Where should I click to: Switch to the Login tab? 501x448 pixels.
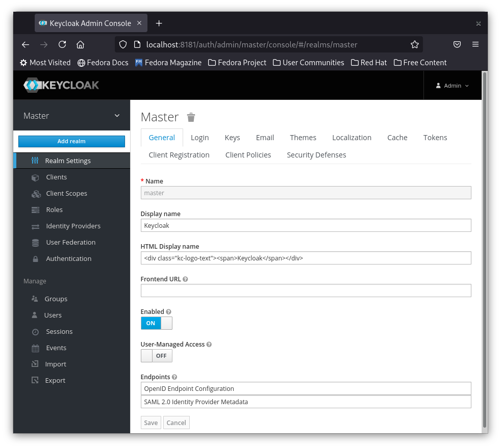pyautogui.click(x=199, y=138)
